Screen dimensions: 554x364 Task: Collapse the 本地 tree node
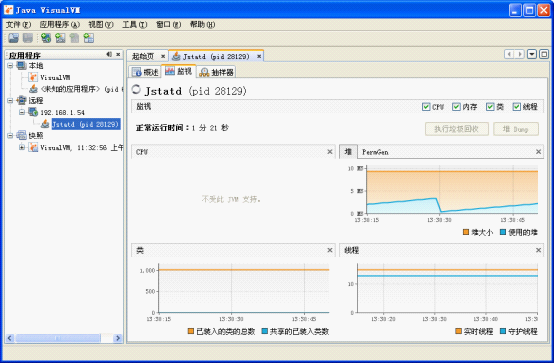click(x=10, y=66)
